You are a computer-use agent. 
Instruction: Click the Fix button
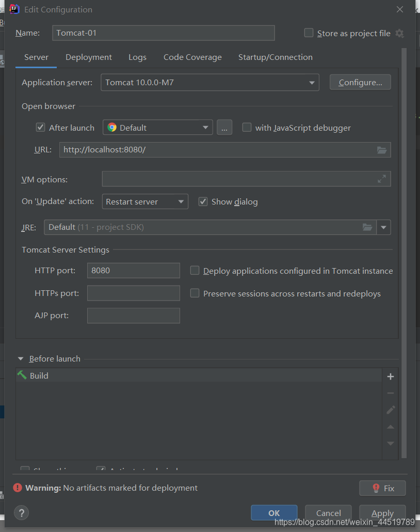tap(382, 488)
